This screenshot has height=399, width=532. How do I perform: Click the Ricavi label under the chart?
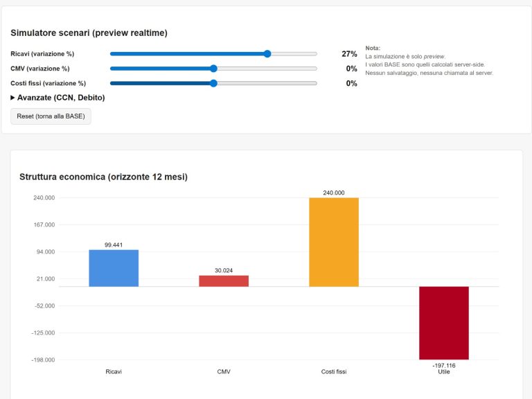(x=114, y=372)
